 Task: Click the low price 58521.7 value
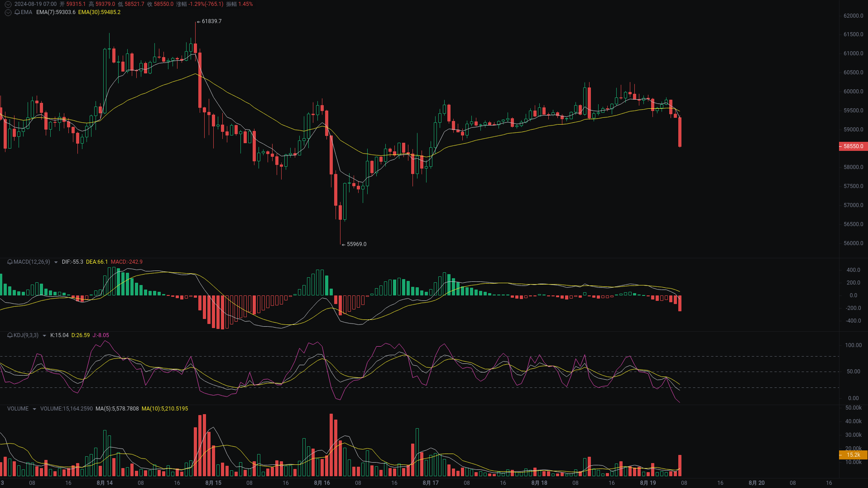tap(134, 4)
